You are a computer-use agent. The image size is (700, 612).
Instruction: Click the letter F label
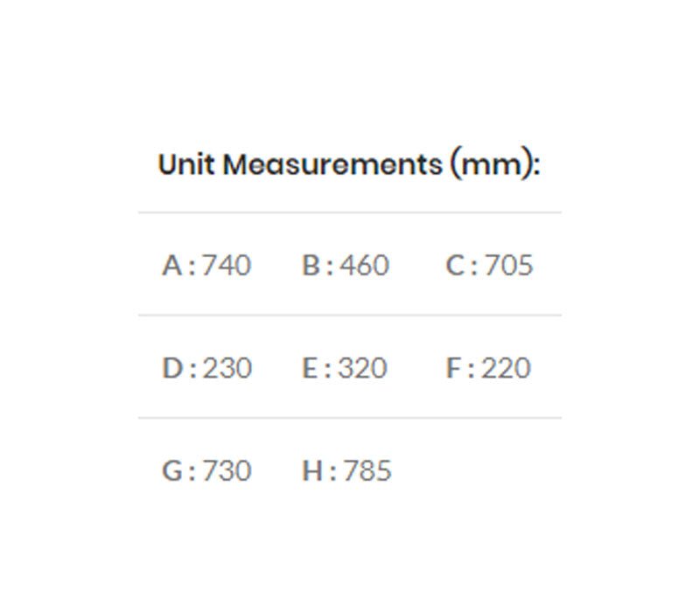click(x=453, y=368)
